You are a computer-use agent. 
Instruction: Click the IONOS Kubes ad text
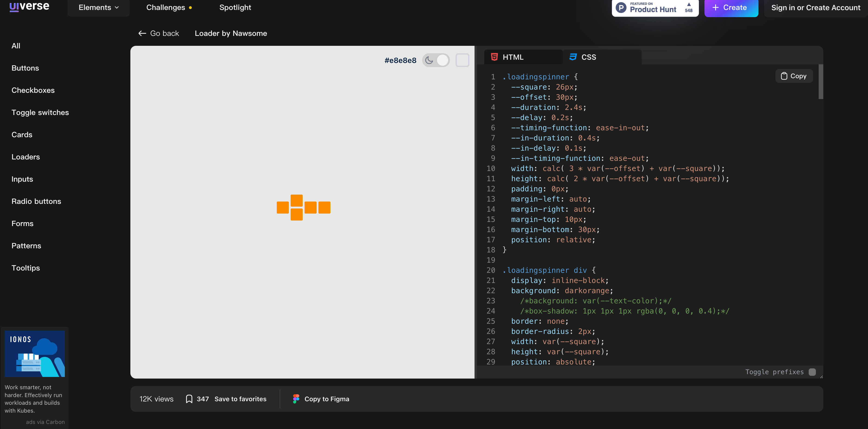(33, 399)
